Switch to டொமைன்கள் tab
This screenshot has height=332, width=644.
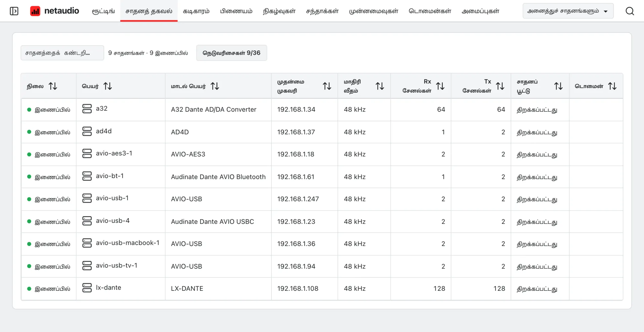pyautogui.click(x=430, y=11)
